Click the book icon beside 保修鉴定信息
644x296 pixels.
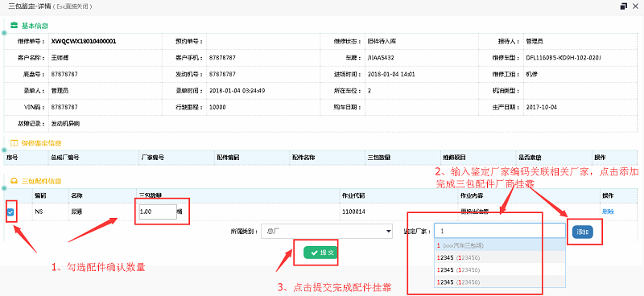click(14, 143)
